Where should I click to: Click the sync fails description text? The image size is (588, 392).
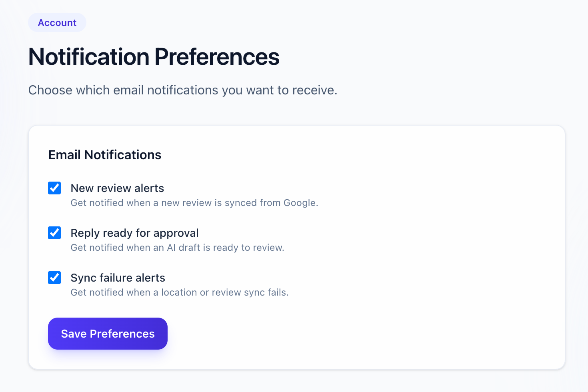[179, 292]
